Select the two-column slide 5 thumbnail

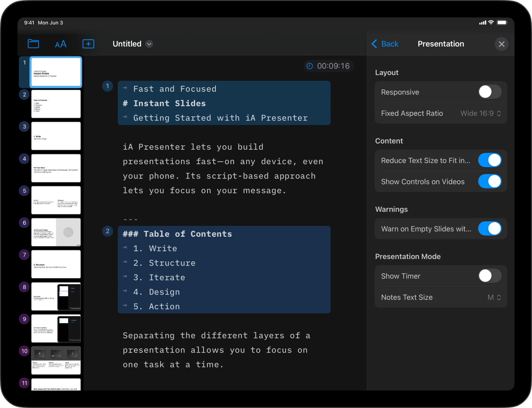pos(56,200)
